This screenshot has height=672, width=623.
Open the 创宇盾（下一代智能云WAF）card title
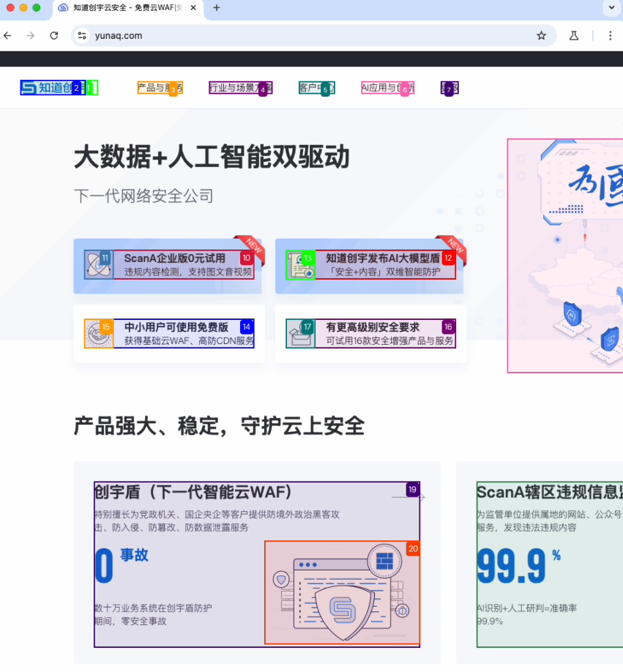(193, 492)
